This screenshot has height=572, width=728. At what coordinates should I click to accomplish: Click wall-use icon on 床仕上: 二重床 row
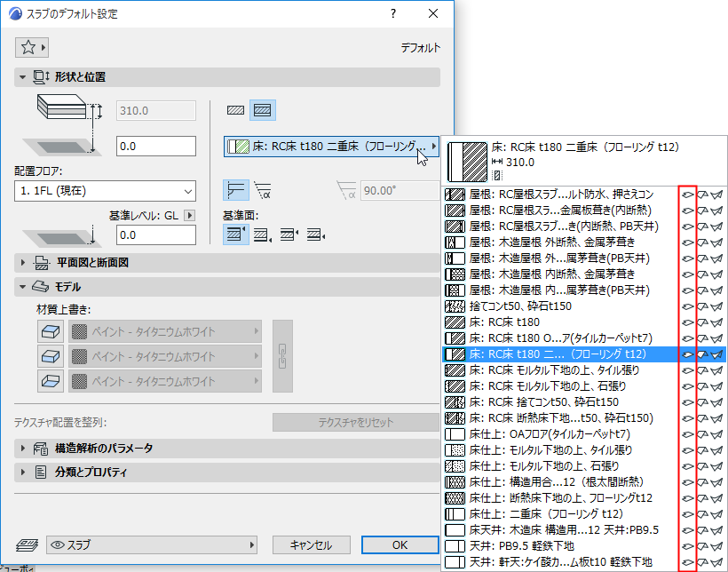click(702, 514)
